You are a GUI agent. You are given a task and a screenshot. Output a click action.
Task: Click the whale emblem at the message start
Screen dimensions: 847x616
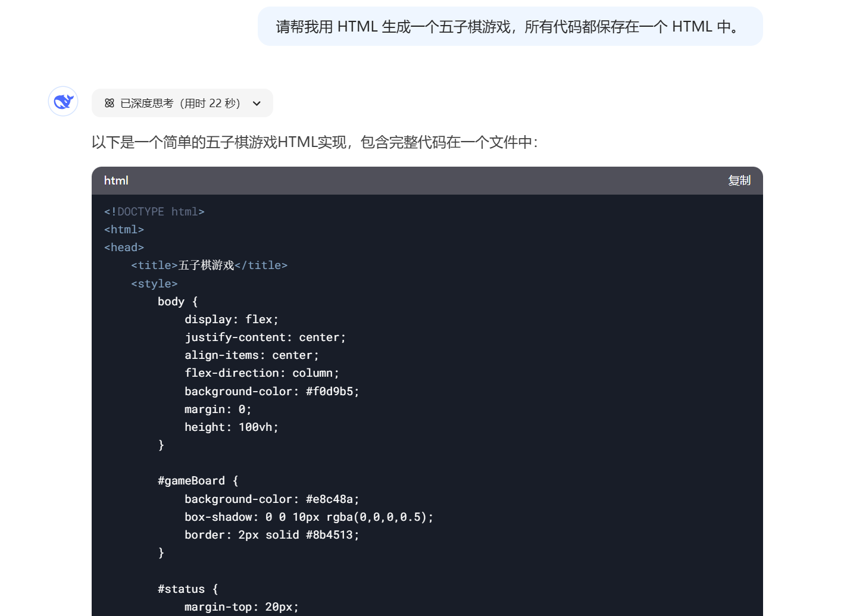[x=62, y=101]
